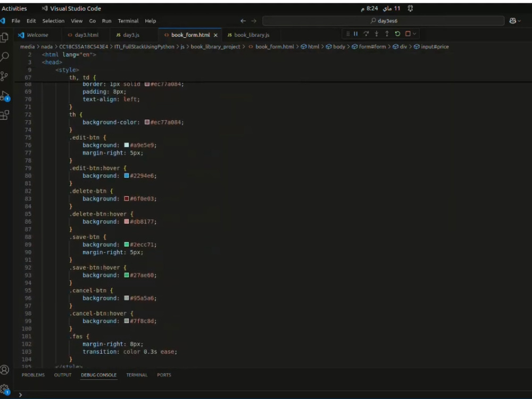
Task: Open the View menu
Action: coord(77,21)
